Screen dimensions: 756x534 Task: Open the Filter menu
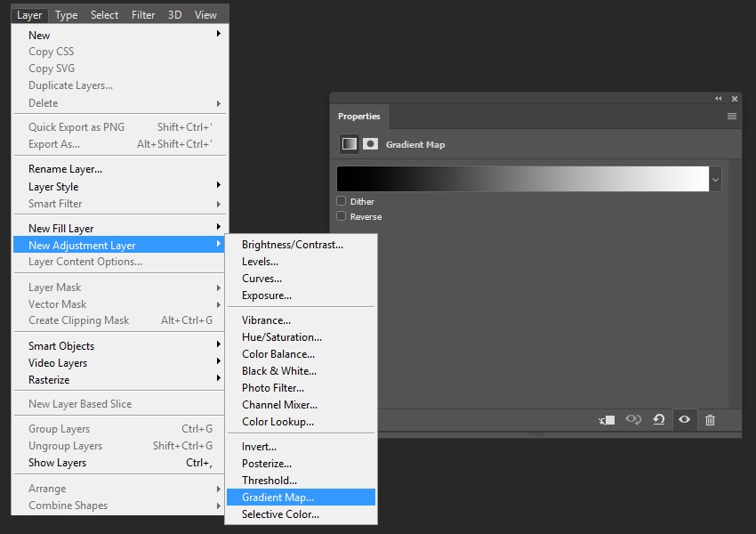pos(143,14)
